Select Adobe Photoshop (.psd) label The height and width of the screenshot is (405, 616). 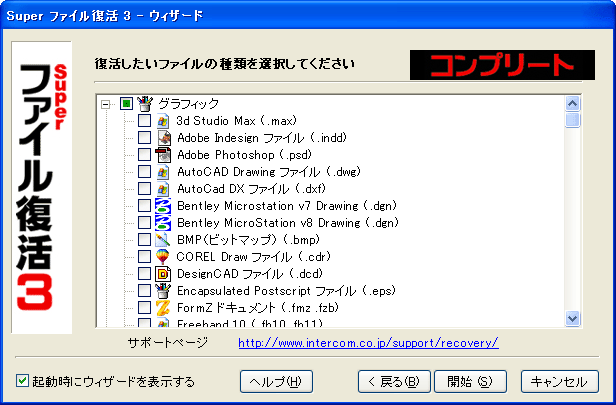coord(244,155)
